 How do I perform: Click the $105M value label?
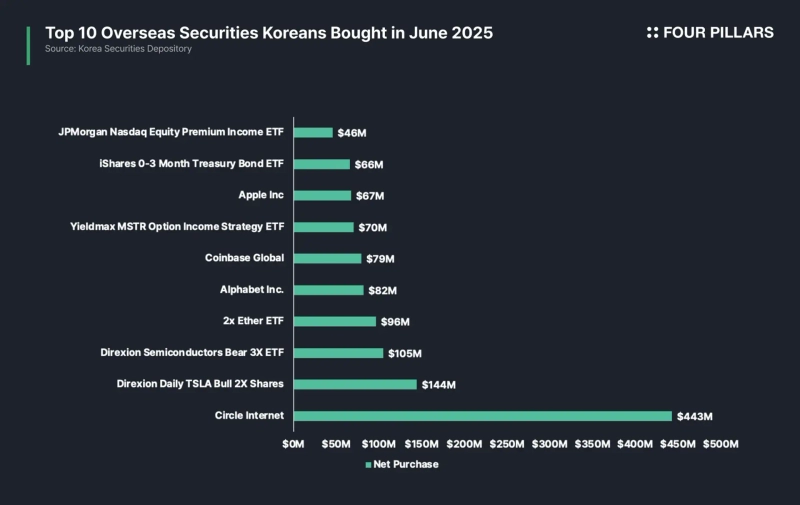click(x=405, y=353)
